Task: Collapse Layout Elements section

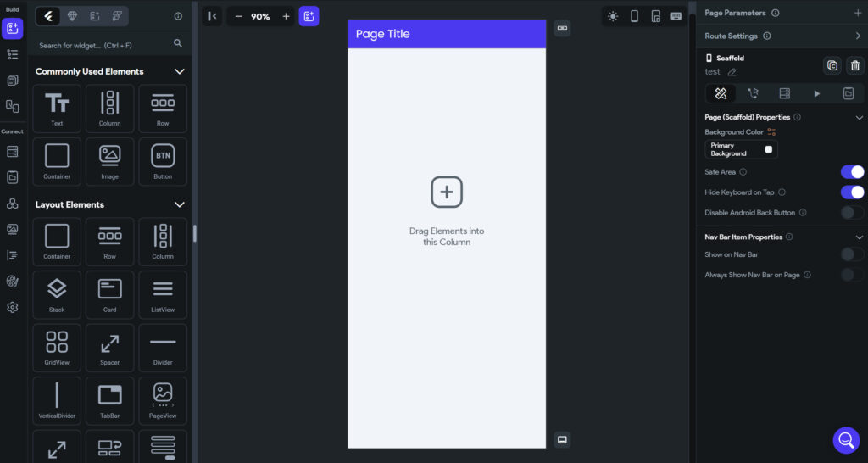Action: coord(180,204)
